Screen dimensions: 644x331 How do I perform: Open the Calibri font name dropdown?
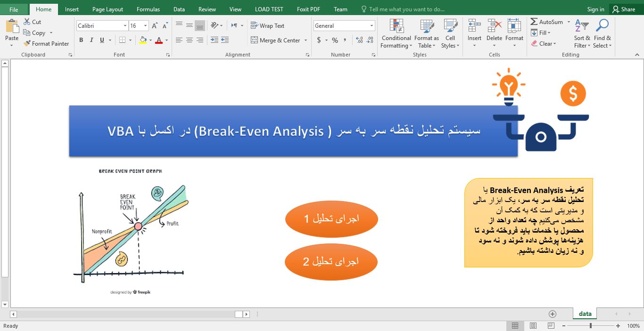125,26
